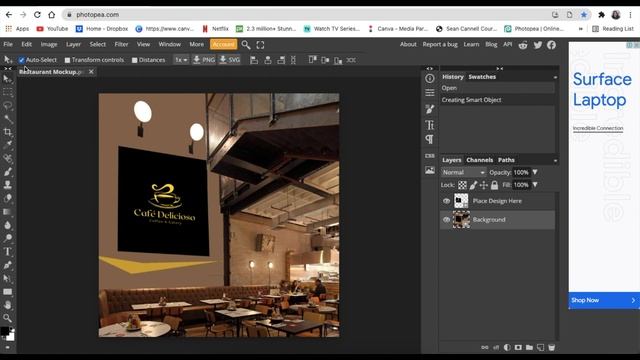Export as PNG button
The width and height of the screenshot is (640, 360).
click(x=204, y=60)
